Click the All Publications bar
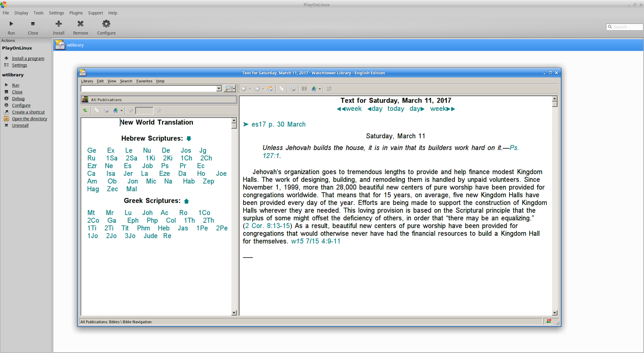 pos(159,100)
